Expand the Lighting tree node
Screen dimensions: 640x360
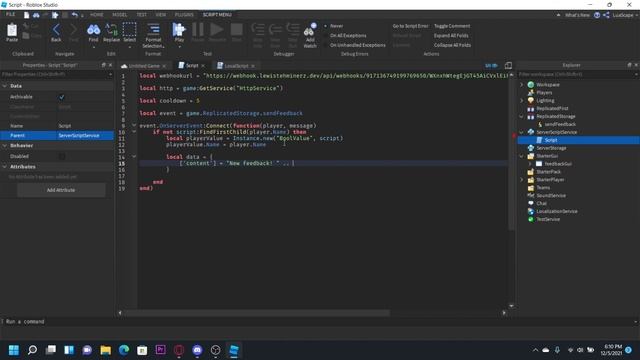[x=521, y=100]
